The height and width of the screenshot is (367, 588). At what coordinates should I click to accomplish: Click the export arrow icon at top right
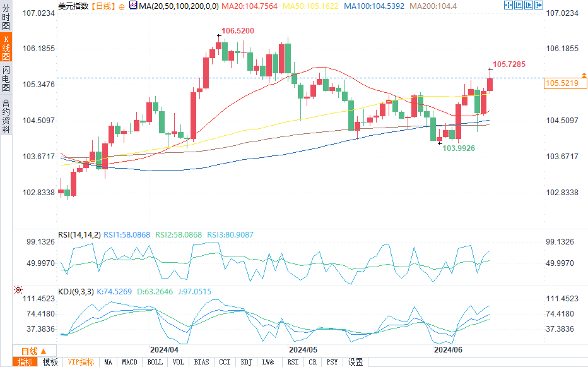539,5
